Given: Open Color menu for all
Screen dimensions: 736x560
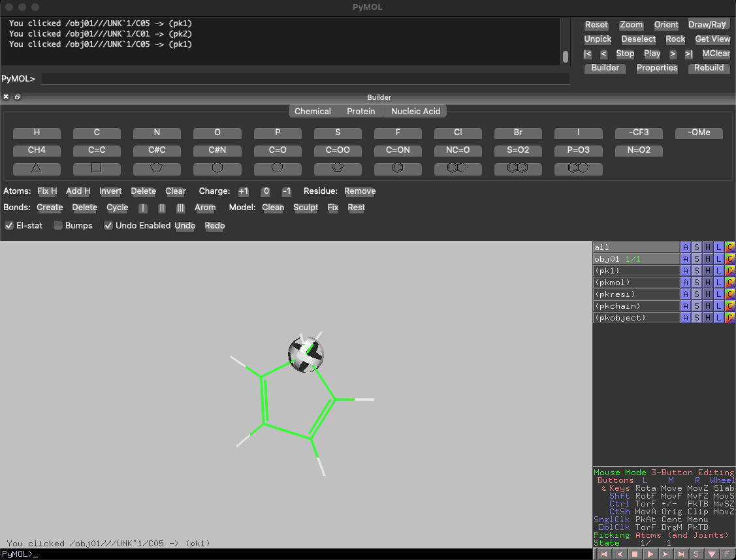Looking at the screenshot, I should point(730,247).
